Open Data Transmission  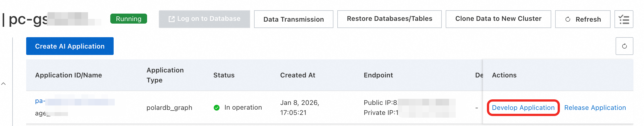tap(293, 19)
